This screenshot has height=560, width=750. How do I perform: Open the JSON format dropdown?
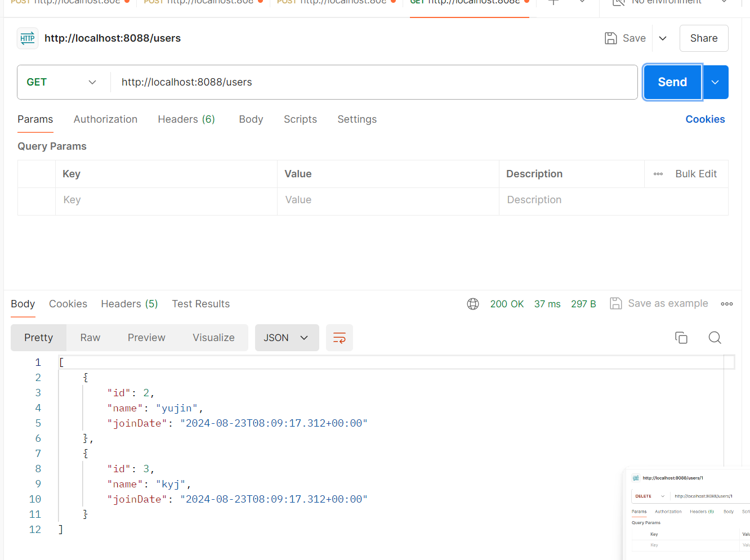click(287, 338)
